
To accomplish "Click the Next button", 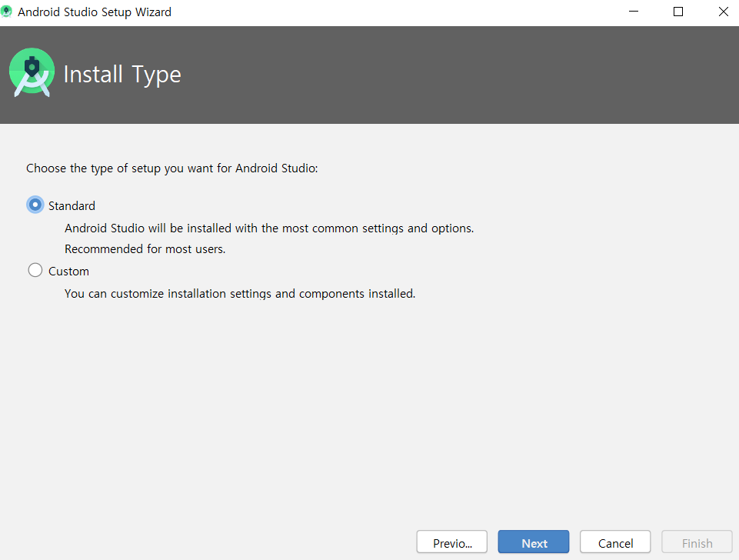I will tap(534, 542).
